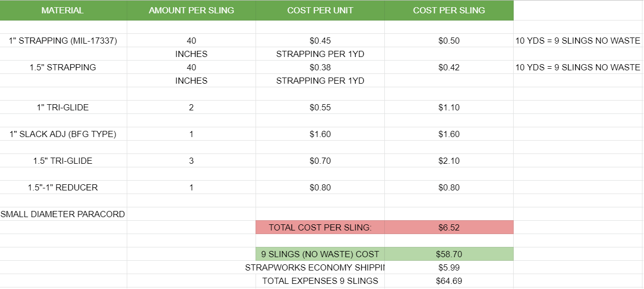Click the green 9 SLINGS (NO WASTE) COST cell

(320, 254)
